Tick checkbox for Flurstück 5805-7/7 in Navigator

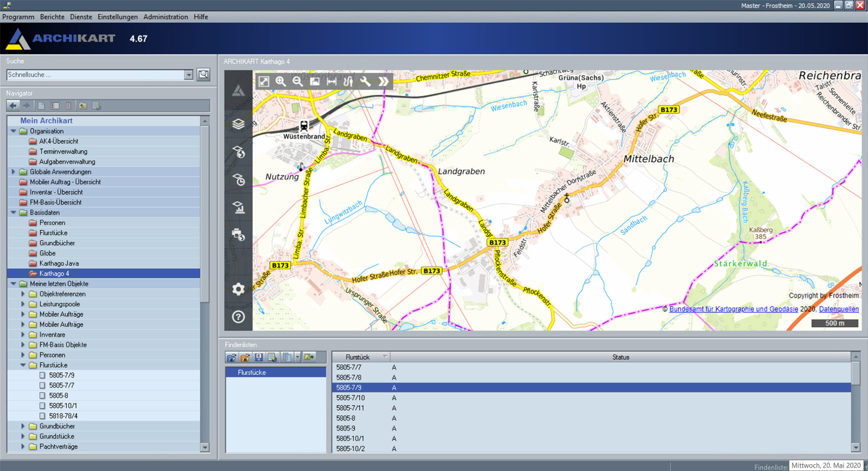[42, 385]
